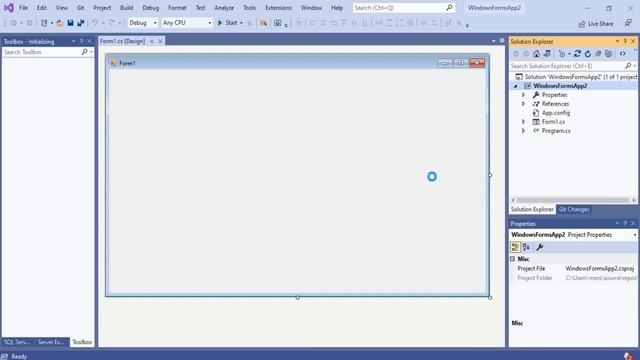Collapse the WindowsFormsApp2 project node

pos(516,86)
